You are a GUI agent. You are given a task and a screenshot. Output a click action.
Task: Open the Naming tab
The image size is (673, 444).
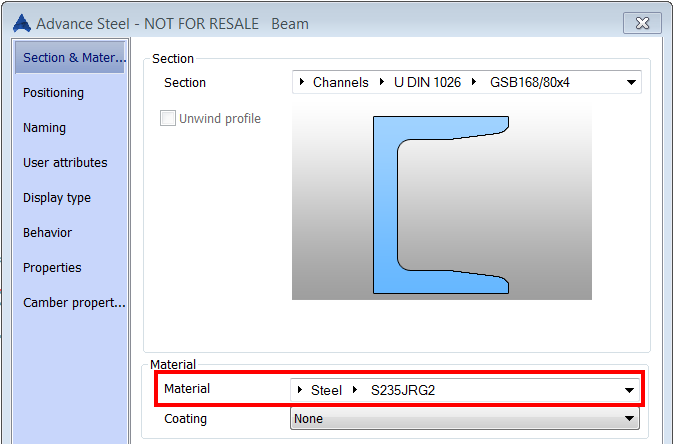44,128
